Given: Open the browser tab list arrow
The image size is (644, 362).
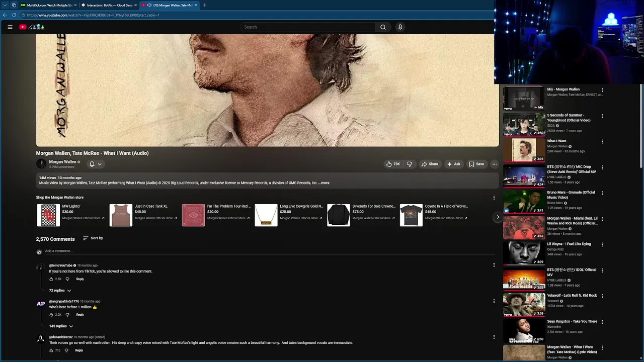Looking at the screenshot, I should [x=5, y=5].
